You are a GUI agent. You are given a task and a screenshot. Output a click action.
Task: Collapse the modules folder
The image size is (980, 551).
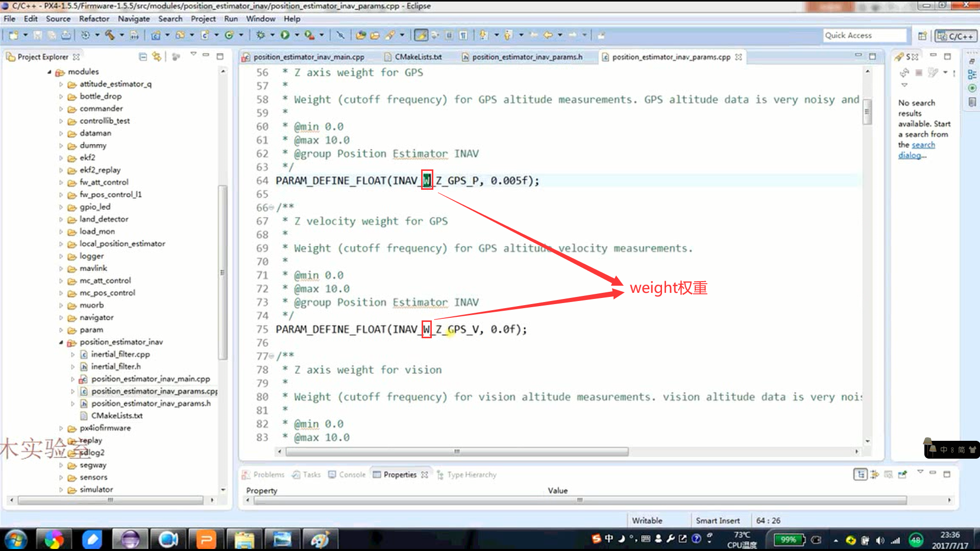coord(50,72)
